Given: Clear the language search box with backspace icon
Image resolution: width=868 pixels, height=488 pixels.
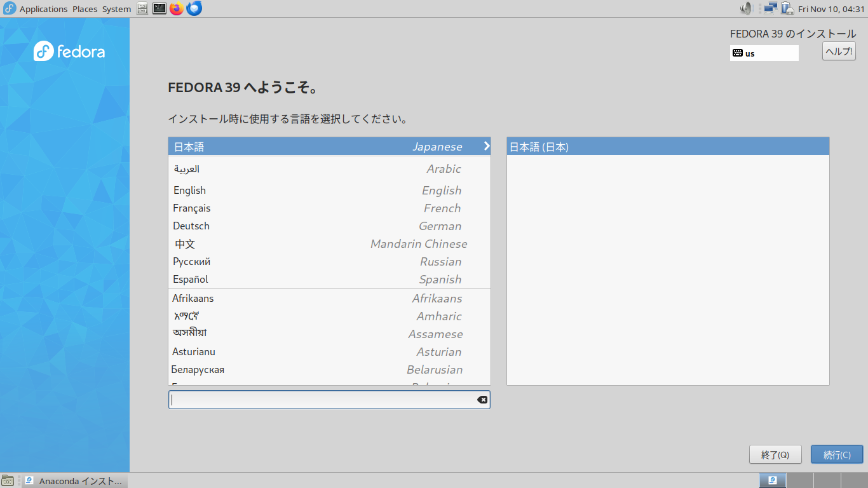Looking at the screenshot, I should point(482,400).
